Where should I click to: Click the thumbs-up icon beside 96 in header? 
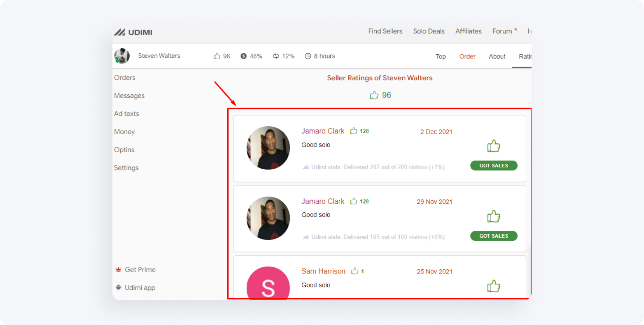point(217,56)
